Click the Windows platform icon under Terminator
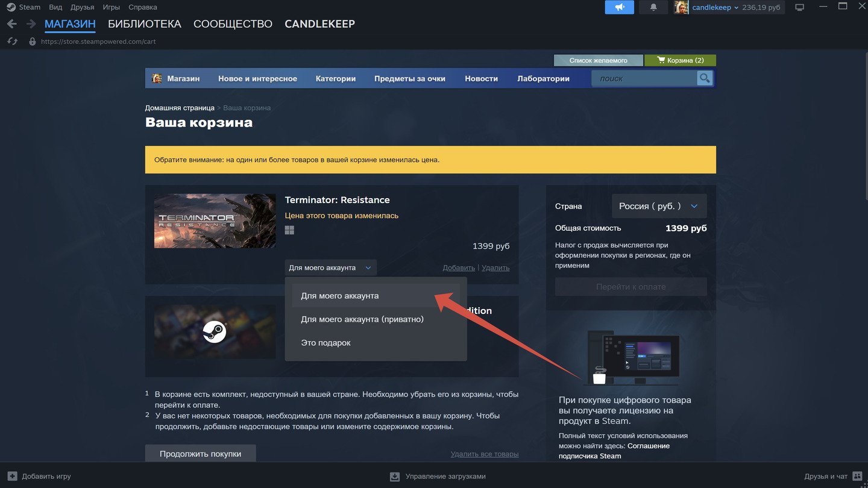Viewport: 868px width, 488px height. [289, 230]
